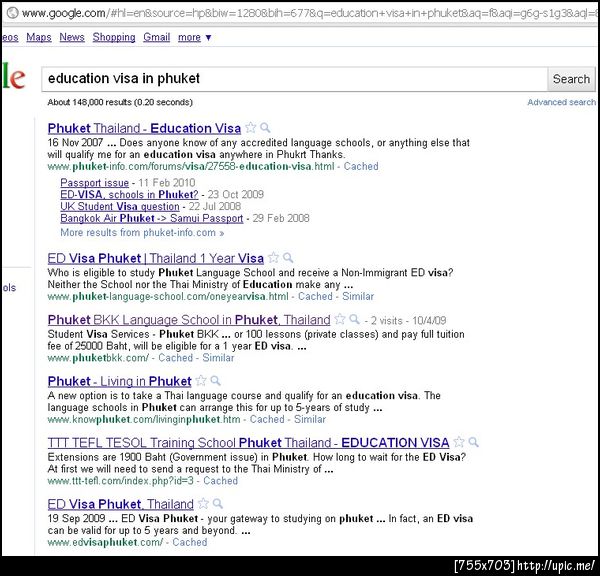The image size is (600, 576).
Task: Star the Phuket Thailand - Education Visa result
Action: pyautogui.click(x=251, y=127)
